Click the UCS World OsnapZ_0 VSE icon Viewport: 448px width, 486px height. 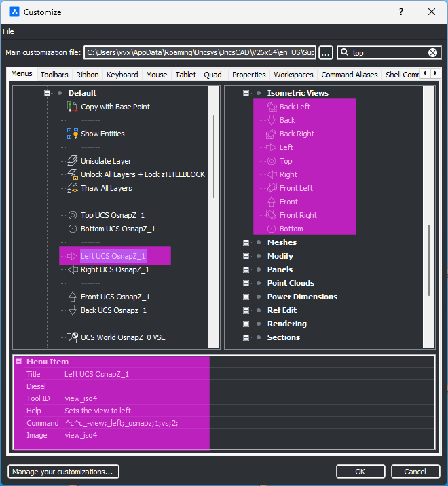pos(73,337)
